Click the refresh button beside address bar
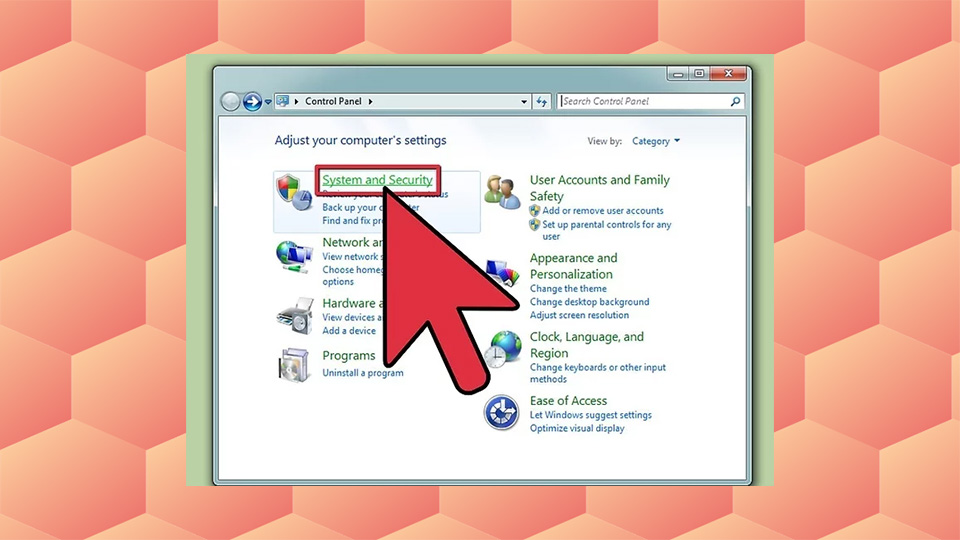This screenshot has width=960, height=540. 542,102
